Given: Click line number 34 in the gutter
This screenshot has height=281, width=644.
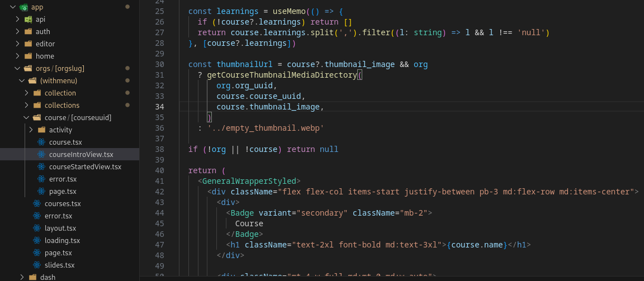Looking at the screenshot, I should coord(159,107).
